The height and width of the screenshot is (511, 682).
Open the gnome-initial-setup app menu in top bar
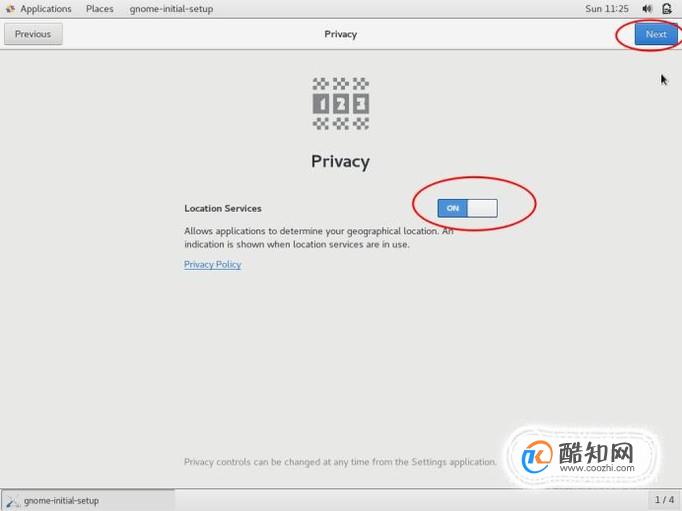coord(171,9)
